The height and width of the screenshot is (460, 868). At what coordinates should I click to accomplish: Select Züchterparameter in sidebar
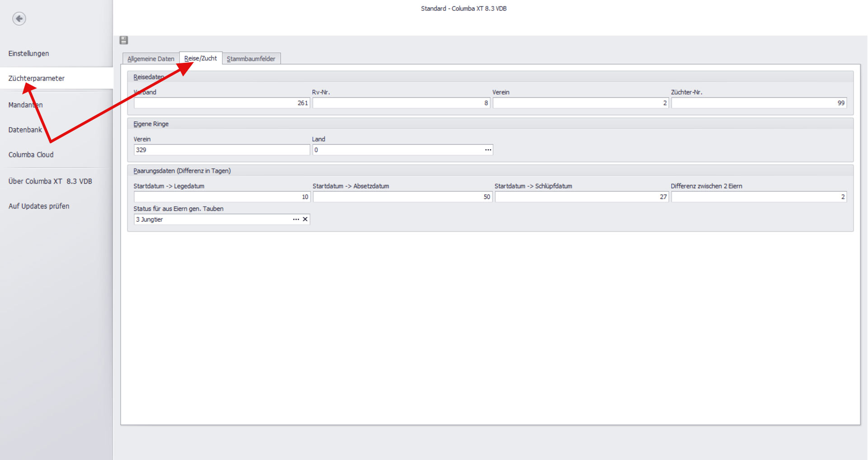click(37, 78)
